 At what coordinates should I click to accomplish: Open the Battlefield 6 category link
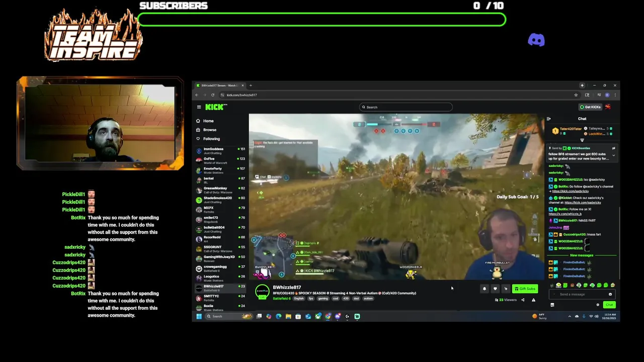pos(282,299)
